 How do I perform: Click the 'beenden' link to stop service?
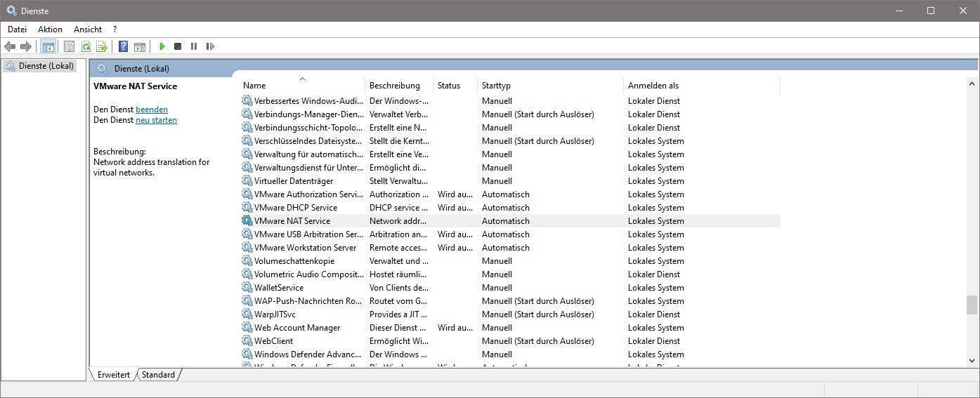click(x=152, y=110)
